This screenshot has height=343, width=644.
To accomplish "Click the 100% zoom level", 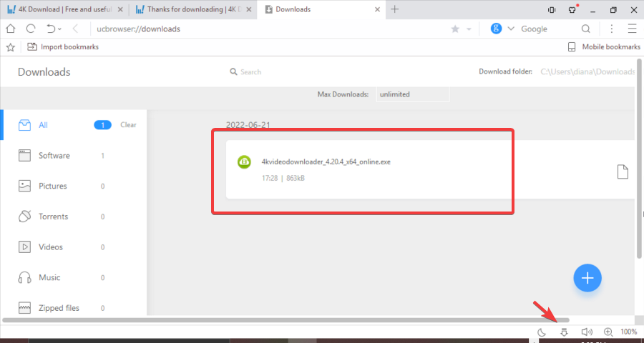I will pyautogui.click(x=628, y=332).
